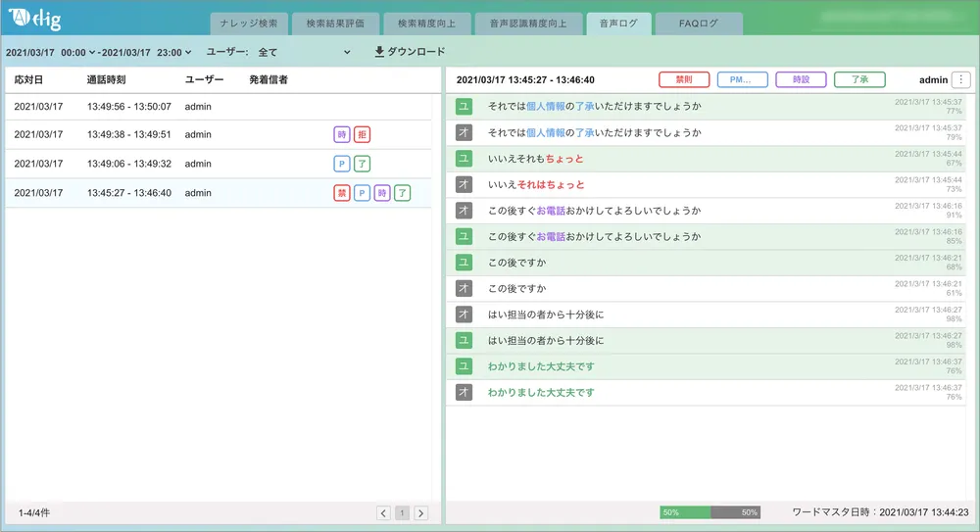Click the download arrow icon

[x=379, y=52]
